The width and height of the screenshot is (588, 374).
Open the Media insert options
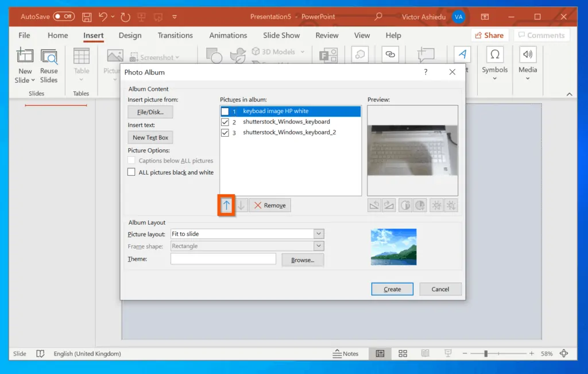(x=527, y=63)
